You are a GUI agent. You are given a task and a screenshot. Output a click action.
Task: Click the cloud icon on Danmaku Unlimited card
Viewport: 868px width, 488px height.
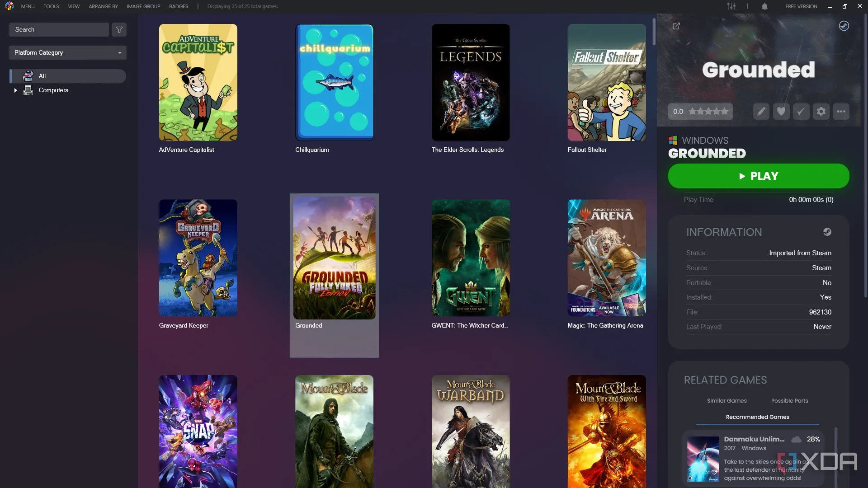tap(797, 439)
